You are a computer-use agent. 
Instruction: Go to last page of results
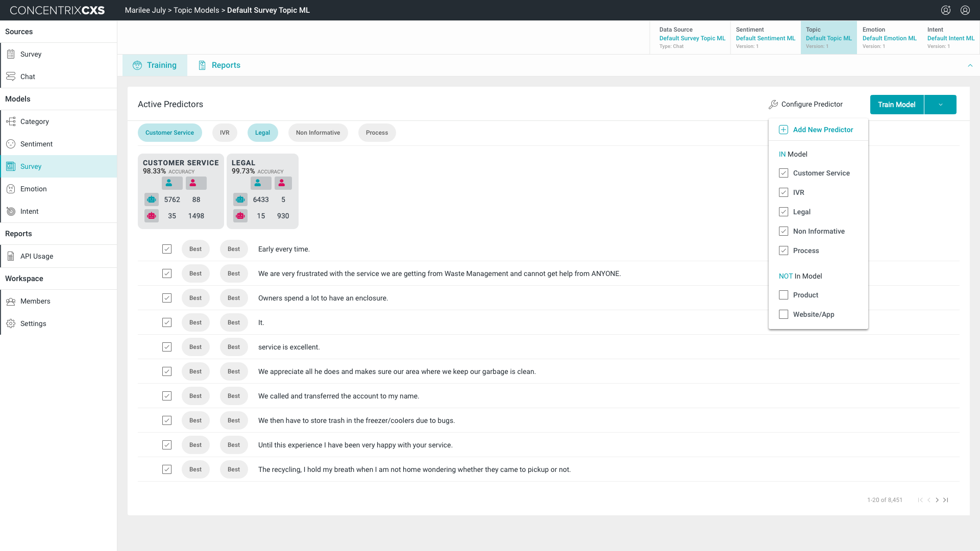coord(946,500)
